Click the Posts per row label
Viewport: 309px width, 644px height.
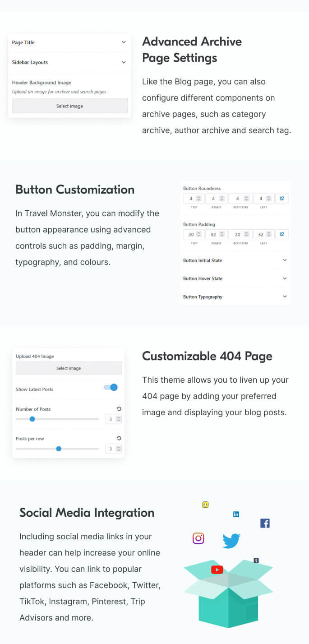pyautogui.click(x=30, y=439)
